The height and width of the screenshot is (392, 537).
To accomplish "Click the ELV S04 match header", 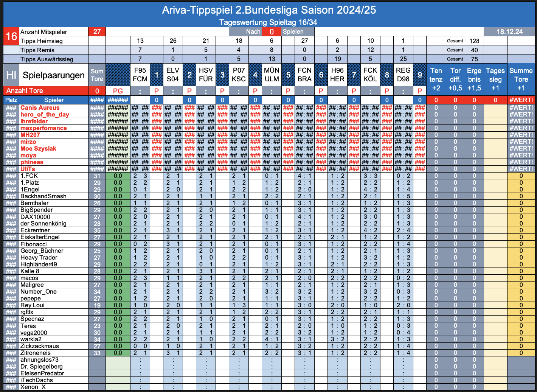I will click(173, 75).
